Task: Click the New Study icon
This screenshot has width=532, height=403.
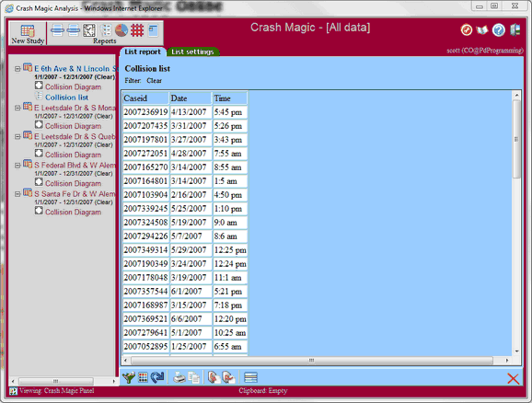Action: pyautogui.click(x=28, y=31)
